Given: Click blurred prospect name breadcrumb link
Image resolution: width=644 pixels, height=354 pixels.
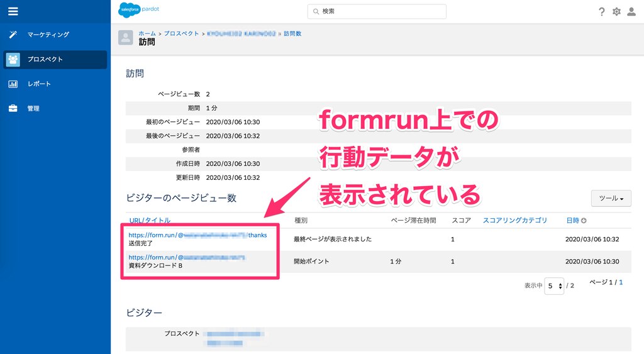Looking at the screenshot, I should tap(241, 34).
